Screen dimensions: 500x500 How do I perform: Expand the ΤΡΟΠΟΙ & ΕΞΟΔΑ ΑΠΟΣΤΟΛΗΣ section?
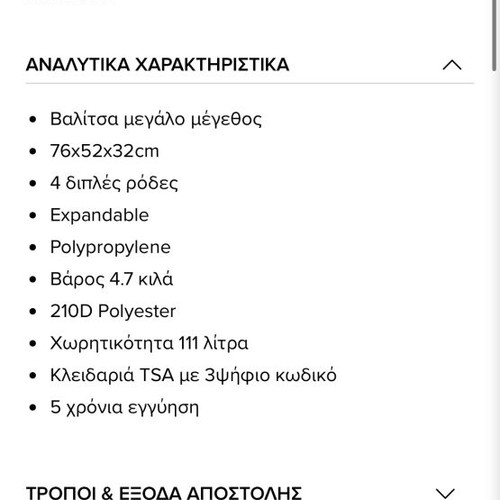(164, 493)
